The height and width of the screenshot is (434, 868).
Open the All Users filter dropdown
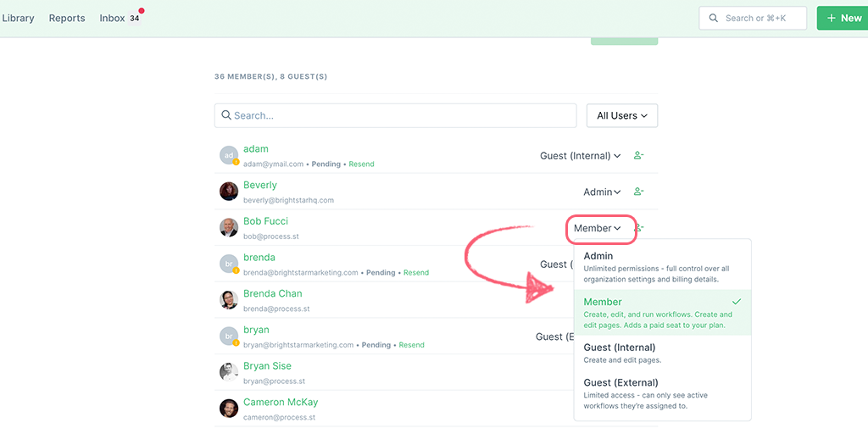click(622, 115)
